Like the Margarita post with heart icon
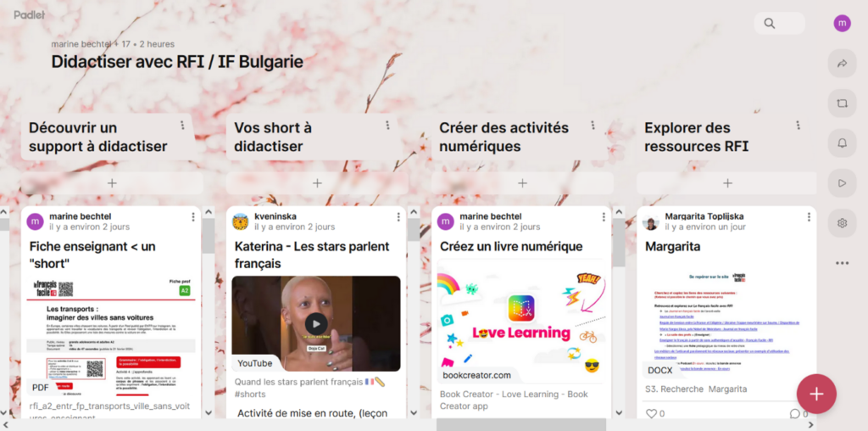Viewport: 868px width, 431px height. coord(652,413)
